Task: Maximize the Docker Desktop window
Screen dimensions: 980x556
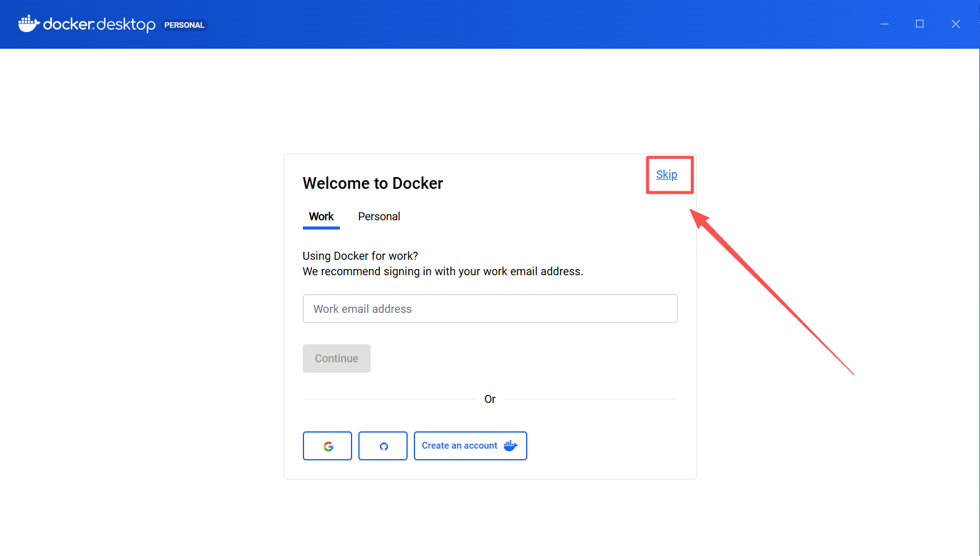Action: (920, 24)
